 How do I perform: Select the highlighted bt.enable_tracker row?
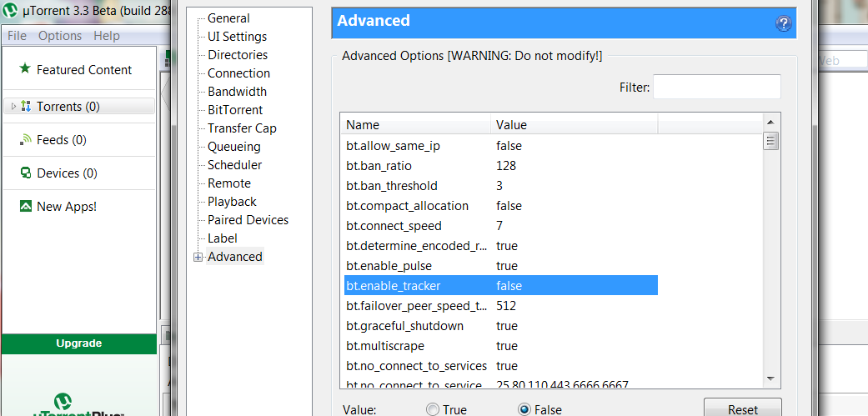pyautogui.click(x=501, y=285)
